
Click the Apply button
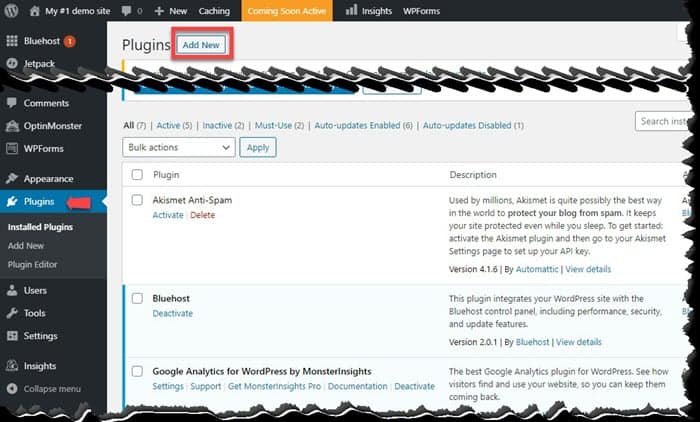click(x=258, y=147)
